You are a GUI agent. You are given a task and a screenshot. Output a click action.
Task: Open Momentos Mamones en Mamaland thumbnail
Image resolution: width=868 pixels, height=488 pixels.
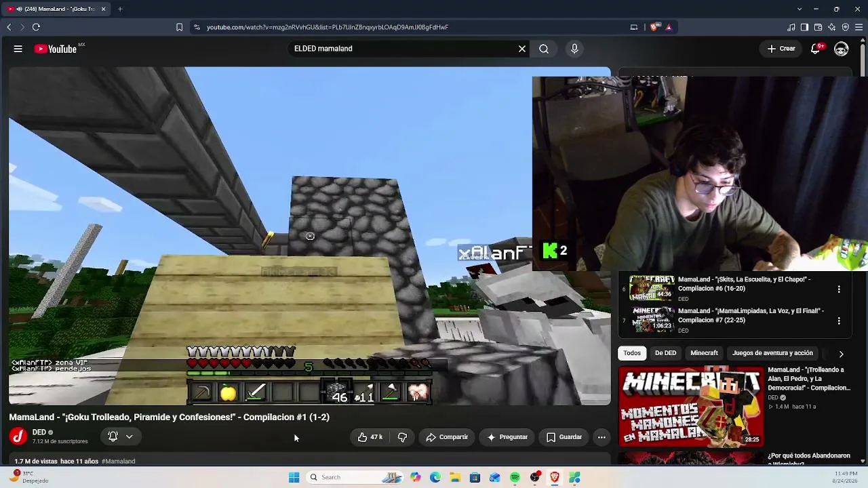(690, 407)
